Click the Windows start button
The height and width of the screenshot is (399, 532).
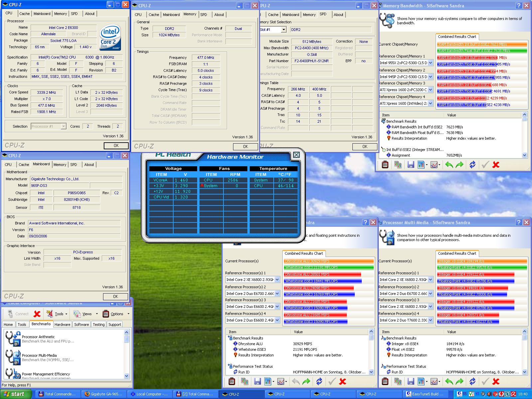[16, 394]
